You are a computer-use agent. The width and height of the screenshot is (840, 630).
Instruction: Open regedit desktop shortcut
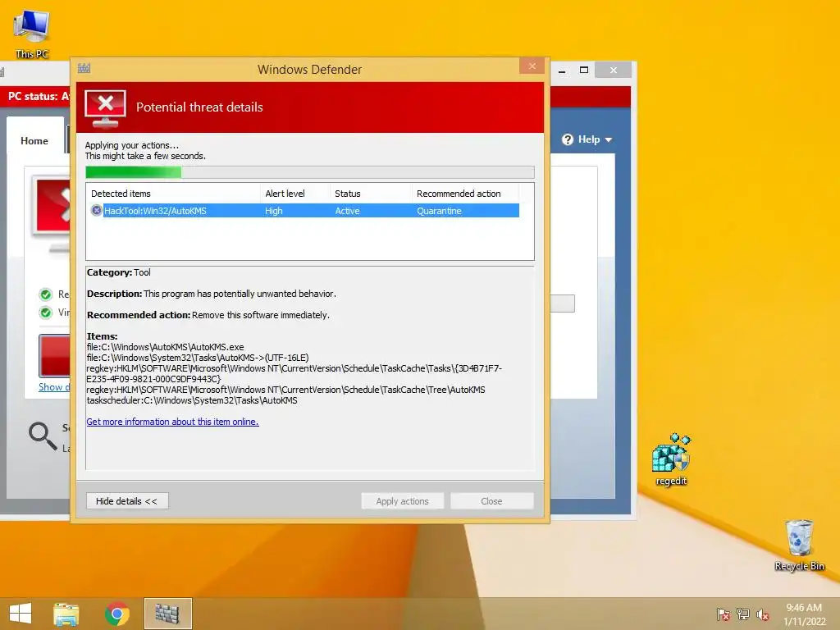click(x=671, y=459)
